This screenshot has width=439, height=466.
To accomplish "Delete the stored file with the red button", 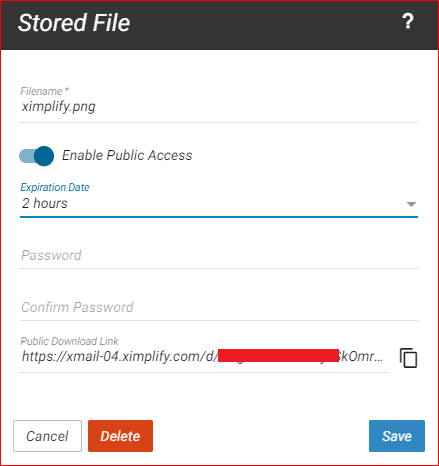I will pos(120,436).
